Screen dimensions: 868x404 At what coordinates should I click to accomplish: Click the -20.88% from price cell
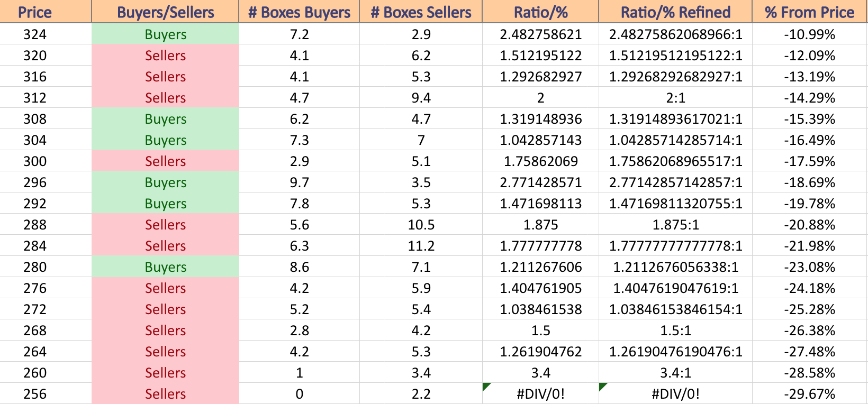(809, 224)
